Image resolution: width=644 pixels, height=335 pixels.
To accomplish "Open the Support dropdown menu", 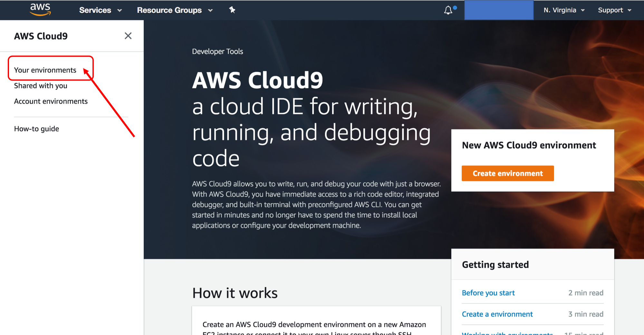I will pos(615,10).
